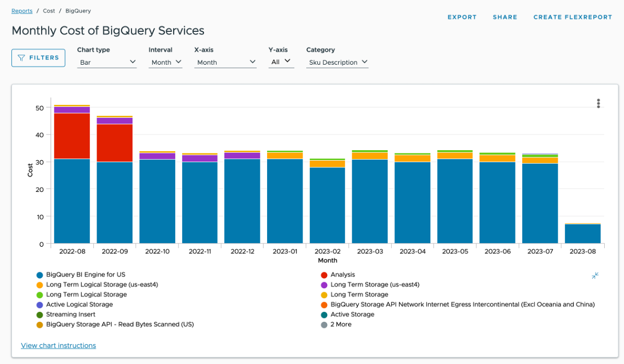This screenshot has height=364, width=624.
Task: Click the 2022-11 x-axis label
Action: tap(200, 251)
